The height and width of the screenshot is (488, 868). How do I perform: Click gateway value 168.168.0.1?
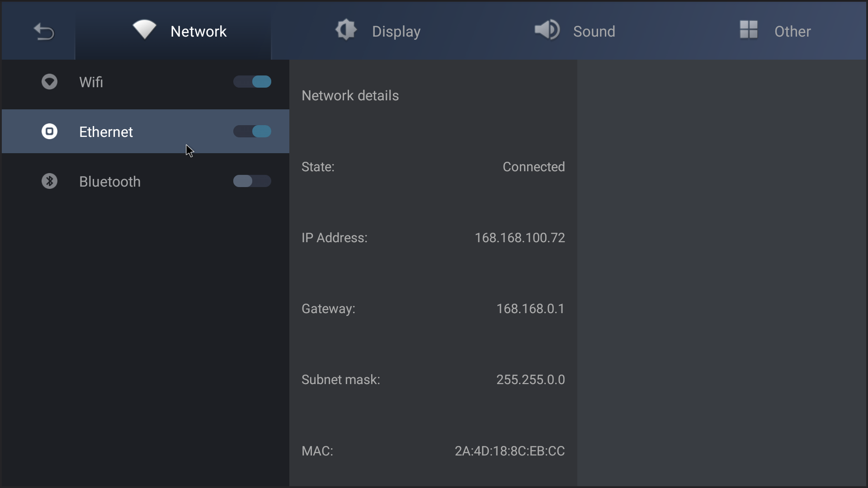pos(530,309)
